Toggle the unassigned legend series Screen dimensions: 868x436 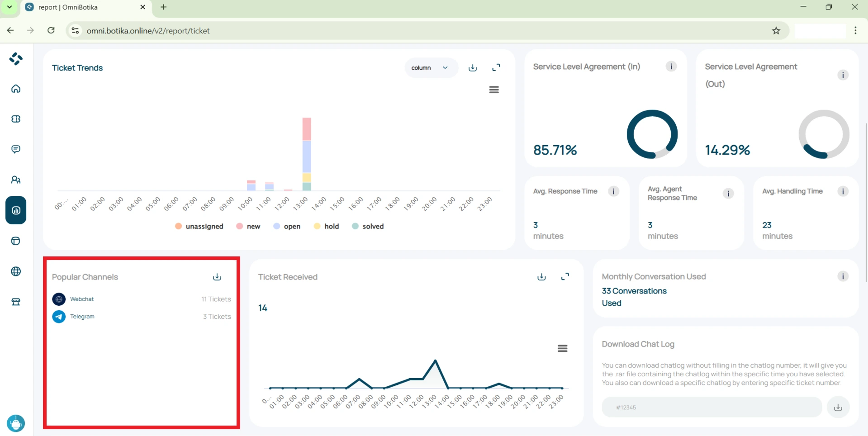coord(199,226)
